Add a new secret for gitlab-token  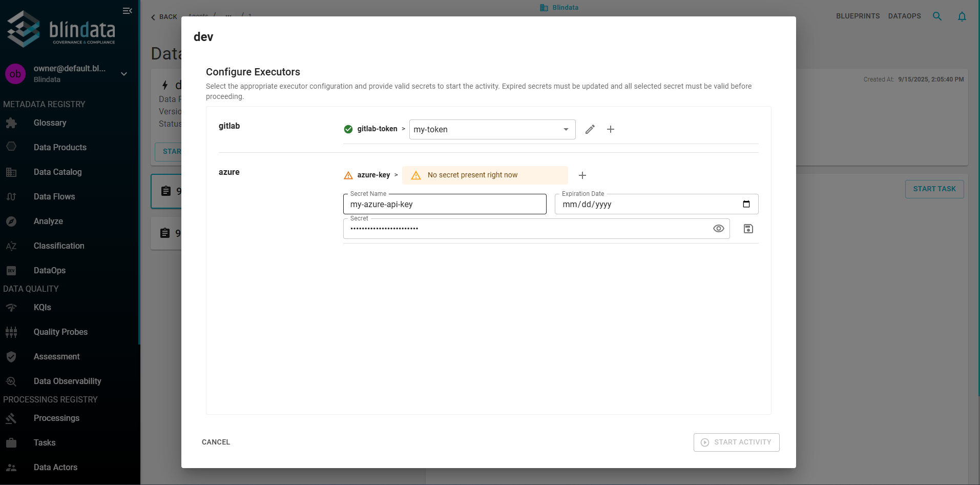[x=610, y=129]
